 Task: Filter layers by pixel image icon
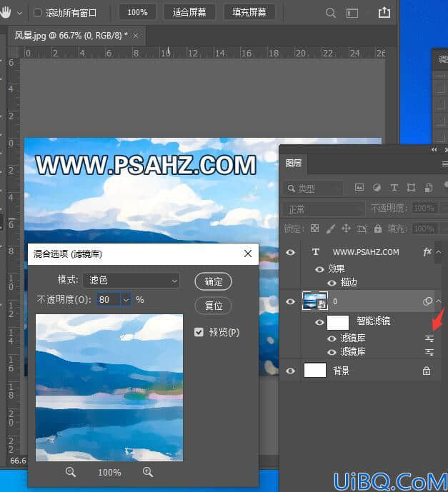[x=359, y=188]
